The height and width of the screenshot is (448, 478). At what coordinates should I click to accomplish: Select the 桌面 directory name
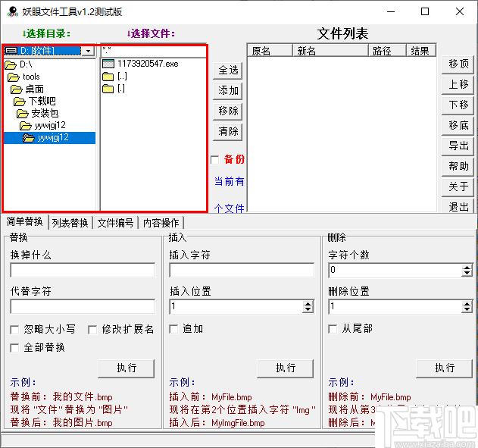tap(34, 89)
